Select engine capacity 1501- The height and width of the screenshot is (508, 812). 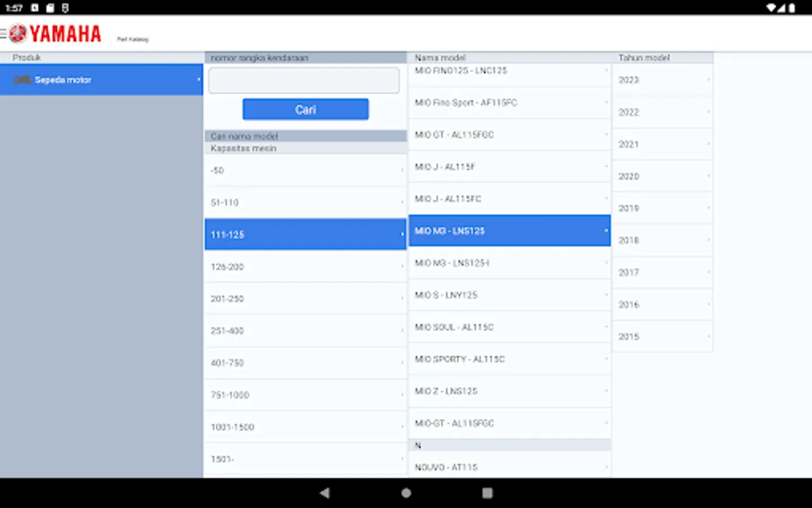(305, 459)
